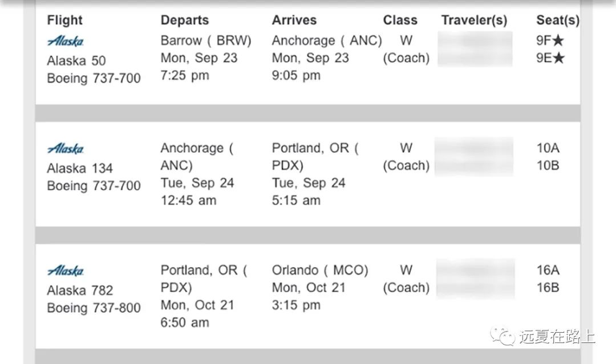Click the Seat(s) column header
Viewport: 616px width, 364px height.
click(x=558, y=21)
